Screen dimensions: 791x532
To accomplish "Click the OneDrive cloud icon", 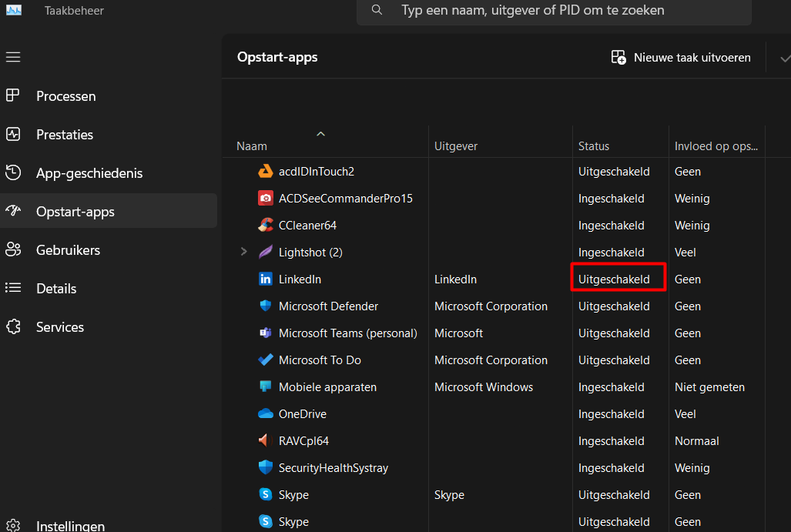I will point(266,414).
